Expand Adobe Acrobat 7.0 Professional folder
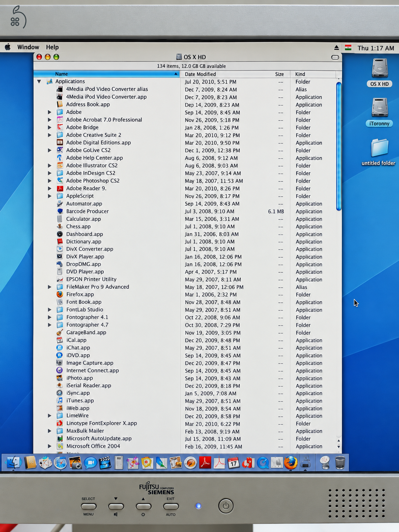399x532 pixels. coord(50,120)
